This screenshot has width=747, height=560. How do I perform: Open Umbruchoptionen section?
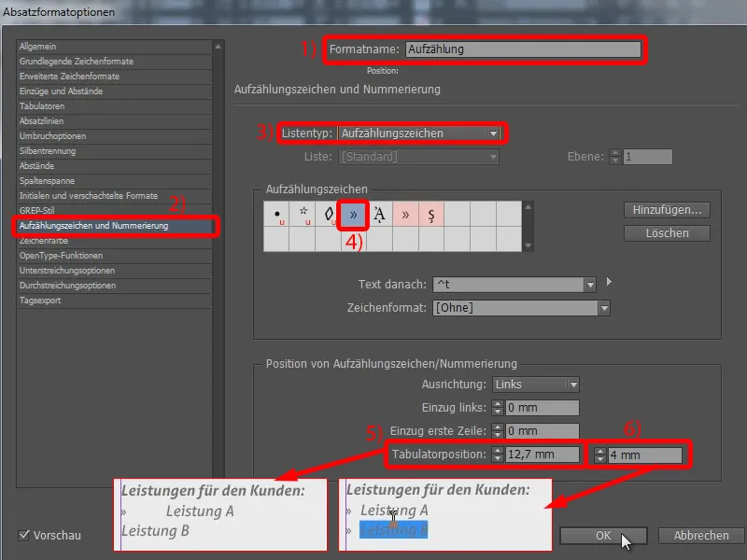(x=114, y=136)
